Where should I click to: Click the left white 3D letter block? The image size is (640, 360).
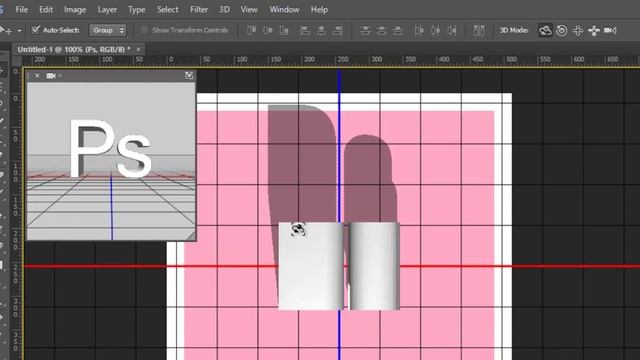pyautogui.click(x=311, y=266)
